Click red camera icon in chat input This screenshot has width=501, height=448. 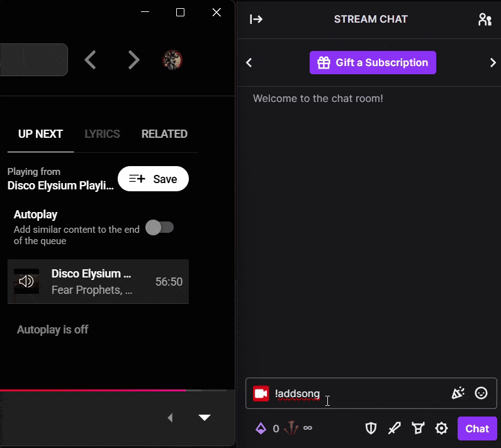point(261,393)
